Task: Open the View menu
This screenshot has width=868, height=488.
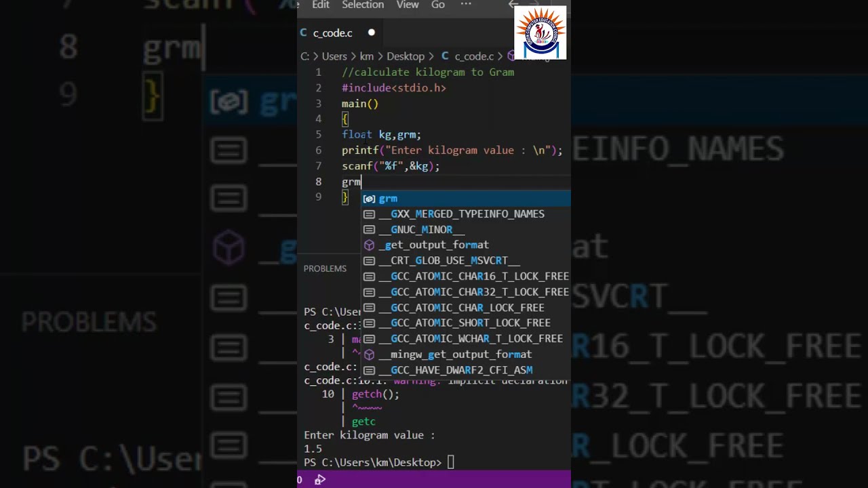Action: [x=408, y=5]
